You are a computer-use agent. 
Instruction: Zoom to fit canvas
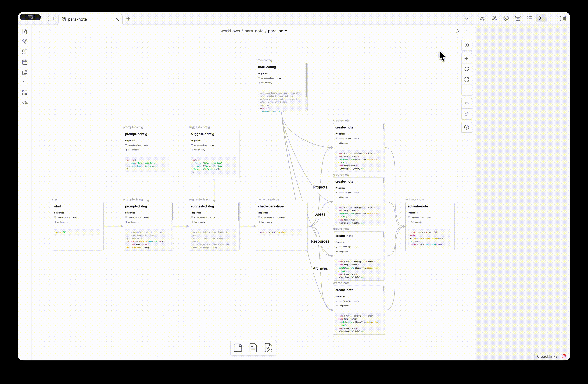(466, 79)
